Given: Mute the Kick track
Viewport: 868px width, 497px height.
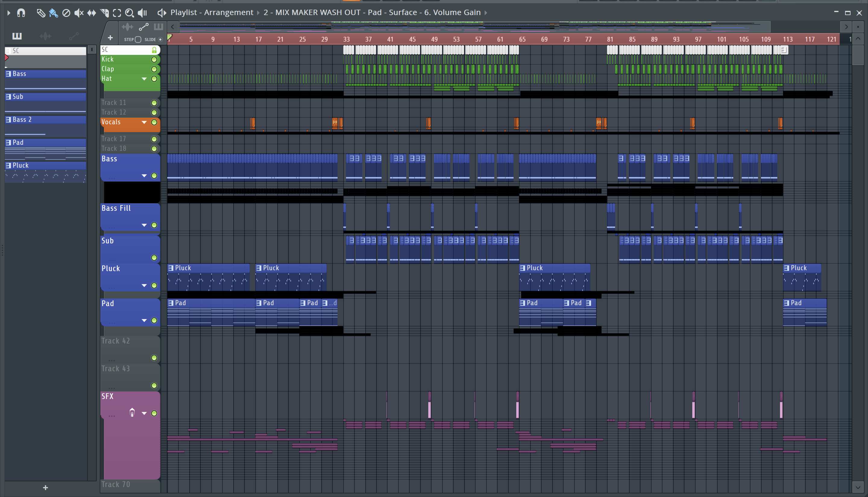Looking at the screenshot, I should 154,60.
